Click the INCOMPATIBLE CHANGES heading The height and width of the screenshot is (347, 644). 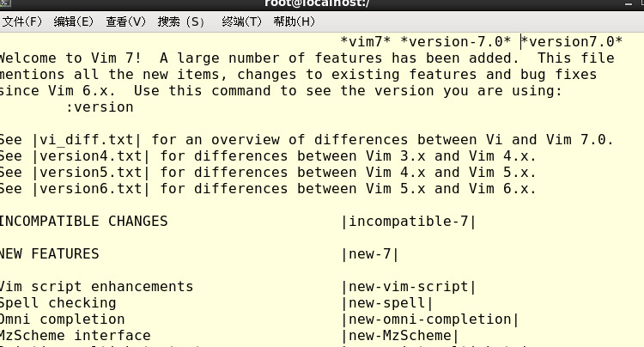coord(82,222)
